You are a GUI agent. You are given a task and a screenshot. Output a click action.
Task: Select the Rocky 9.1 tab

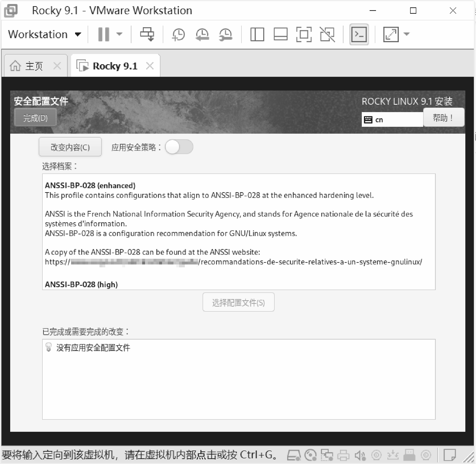coord(115,66)
